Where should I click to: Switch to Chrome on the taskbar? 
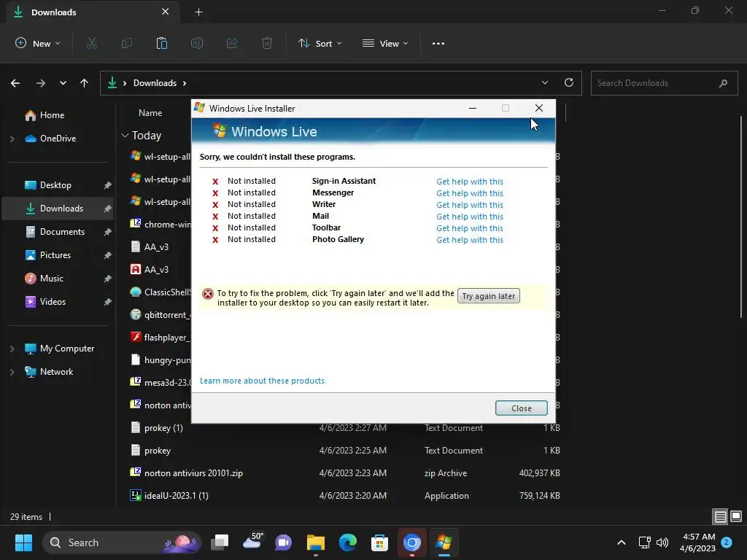tap(412, 542)
